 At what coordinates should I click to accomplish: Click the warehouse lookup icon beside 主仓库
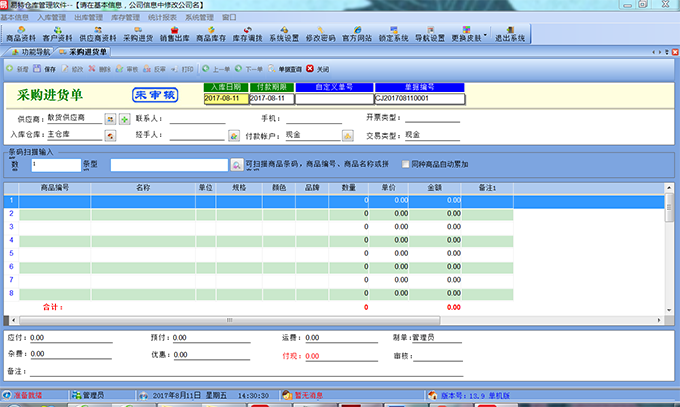[x=110, y=136]
